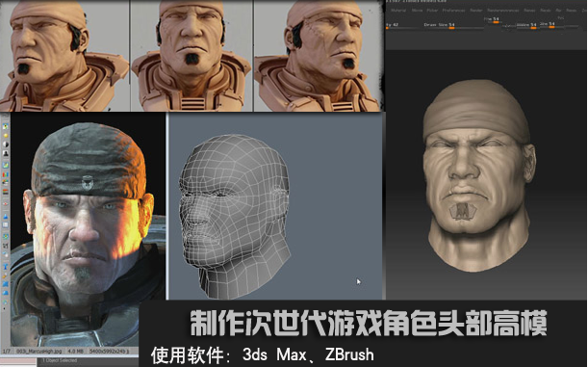This screenshot has height=367, width=588.
Task: Click the blue cone-shaped icon in left toolbar
Action: coord(6,216)
